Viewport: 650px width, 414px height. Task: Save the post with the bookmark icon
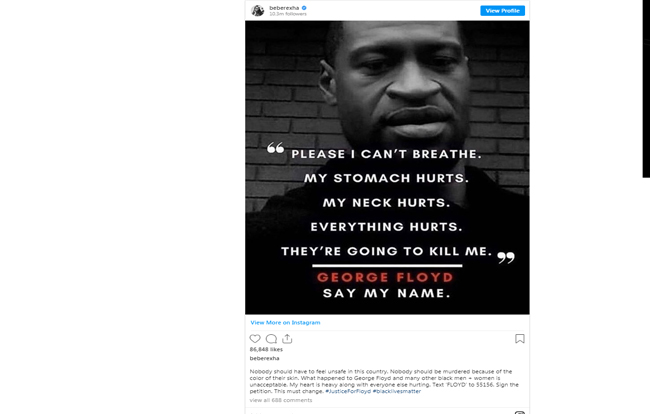point(520,339)
